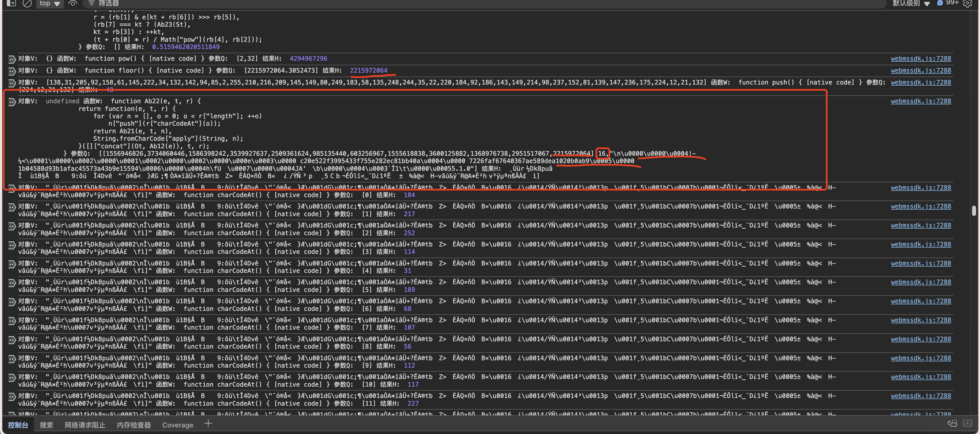
Task: Click log icon of the pow() row
Action: coord(12,59)
